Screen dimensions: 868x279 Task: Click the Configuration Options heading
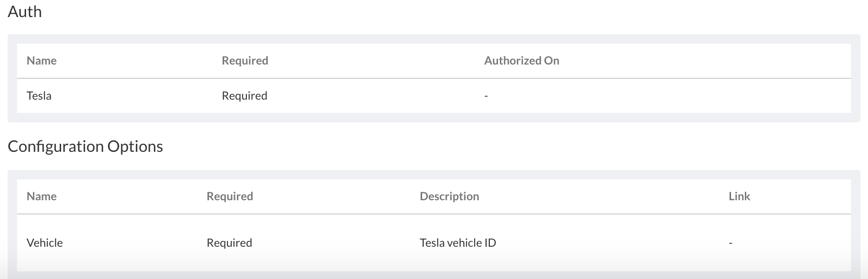pyautogui.click(x=85, y=146)
